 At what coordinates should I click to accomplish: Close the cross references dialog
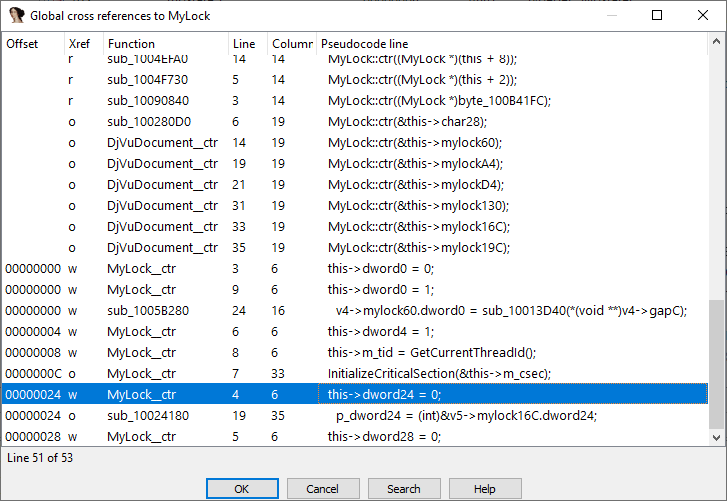pos(702,15)
